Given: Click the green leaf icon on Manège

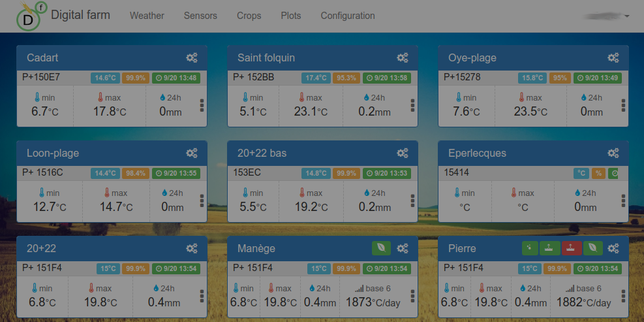Looking at the screenshot, I should coord(382,248).
